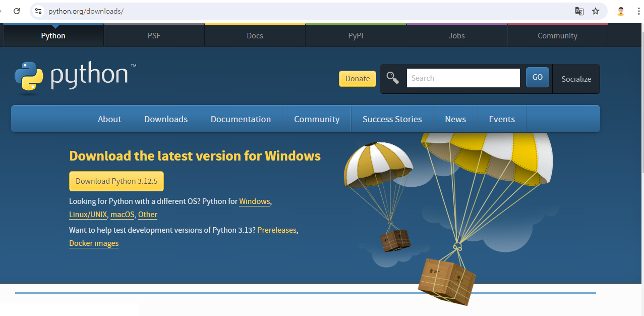Follow the macOS download link
The height and width of the screenshot is (316, 644).
[123, 215]
